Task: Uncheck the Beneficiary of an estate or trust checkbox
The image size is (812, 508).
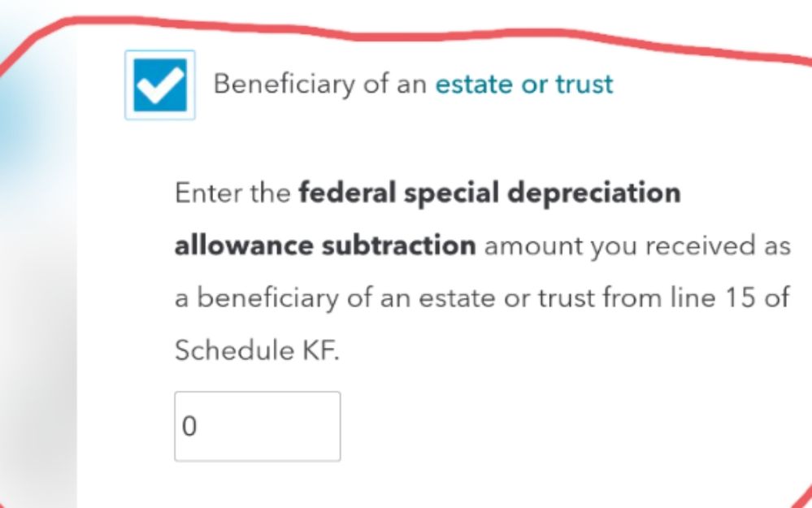Action: click(x=159, y=85)
